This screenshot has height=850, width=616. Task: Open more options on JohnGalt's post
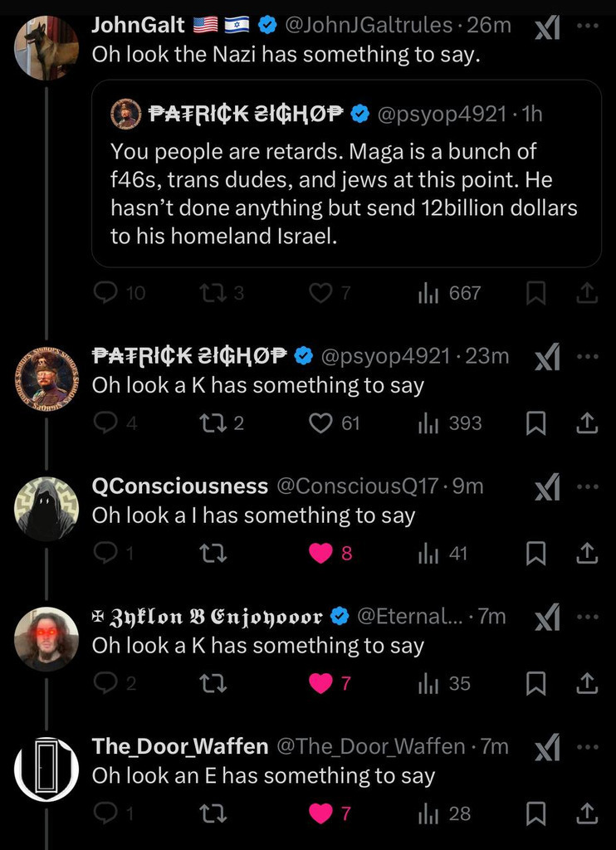pos(587,25)
